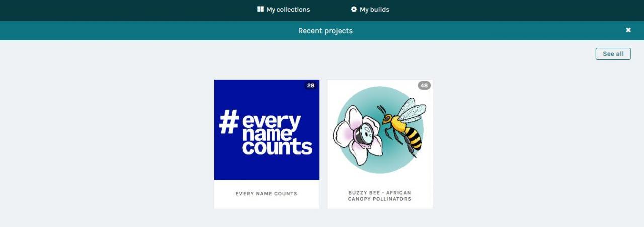
Task: Click the flower illustration in Buzzy Bee image
Action: point(358,135)
